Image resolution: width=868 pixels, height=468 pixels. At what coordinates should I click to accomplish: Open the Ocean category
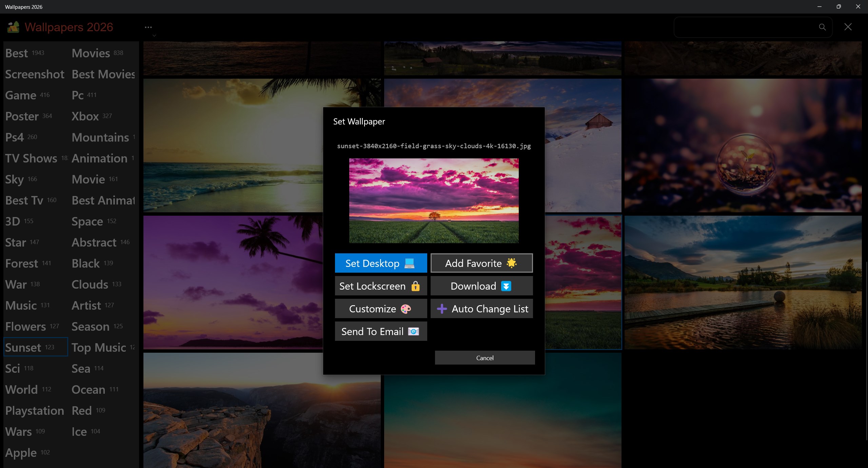(95, 390)
